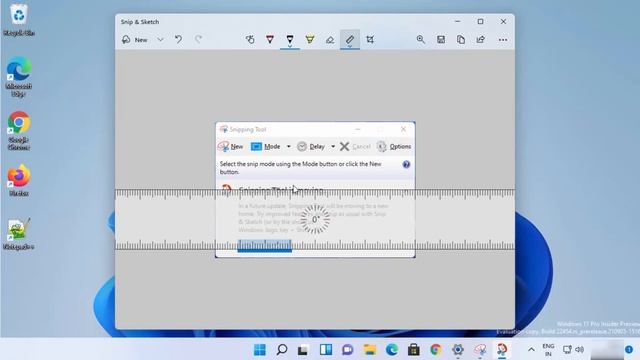The image size is (640, 360).
Task: Open the See more three-dots menu
Action: tap(503, 40)
